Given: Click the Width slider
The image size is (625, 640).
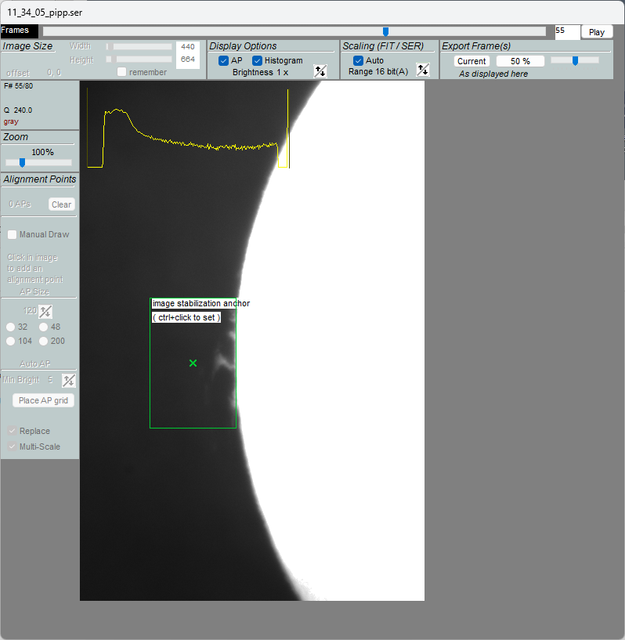Looking at the screenshot, I should pos(139,47).
